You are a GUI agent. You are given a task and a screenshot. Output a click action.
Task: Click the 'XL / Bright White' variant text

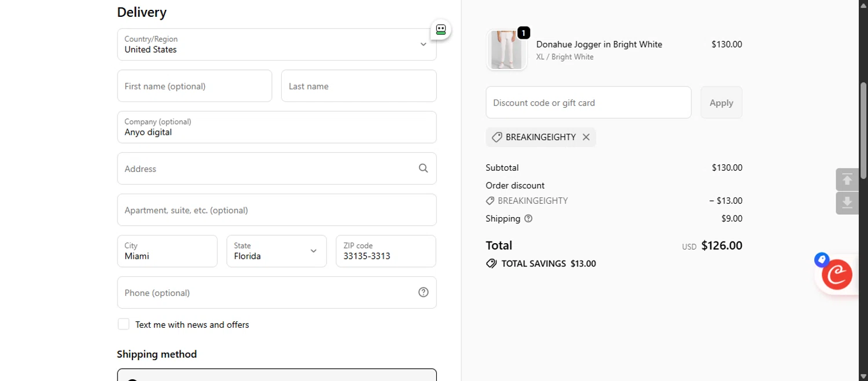click(565, 57)
